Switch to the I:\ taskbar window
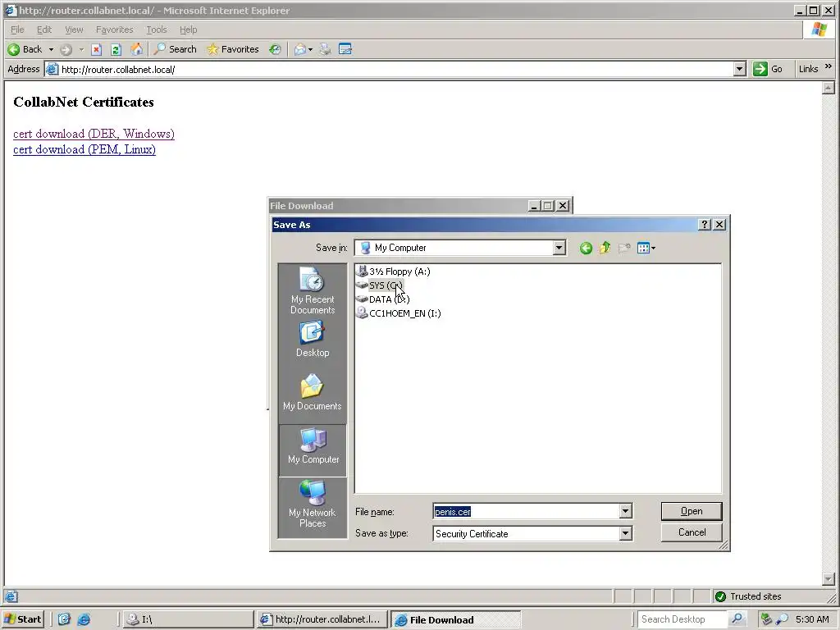Screen dimensions: 840x630 [x=188, y=619]
